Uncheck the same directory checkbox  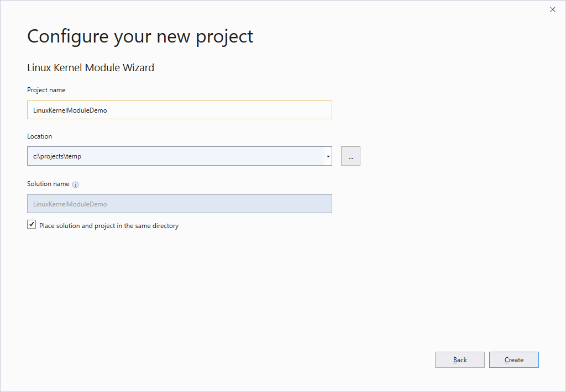pyautogui.click(x=32, y=225)
